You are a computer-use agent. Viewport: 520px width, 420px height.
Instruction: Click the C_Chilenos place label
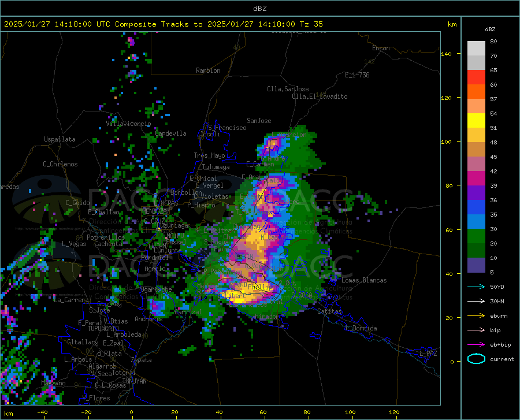60,164
